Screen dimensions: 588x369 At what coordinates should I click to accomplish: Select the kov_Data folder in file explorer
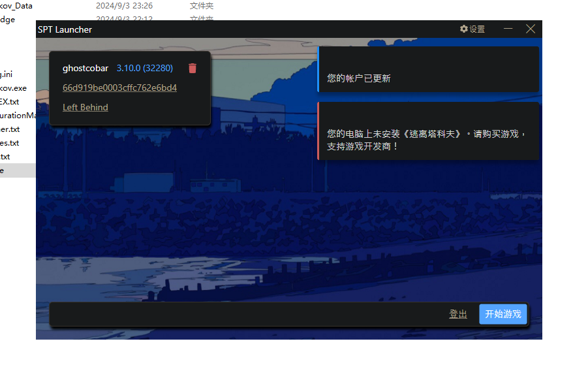(16, 6)
